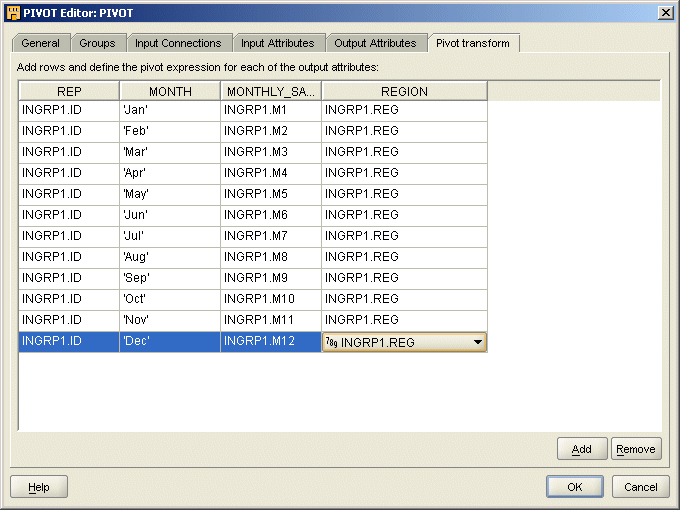The width and height of the screenshot is (680, 510).
Task: Click INGRP1.ID in the 'Jan' row
Action: [x=69, y=111]
